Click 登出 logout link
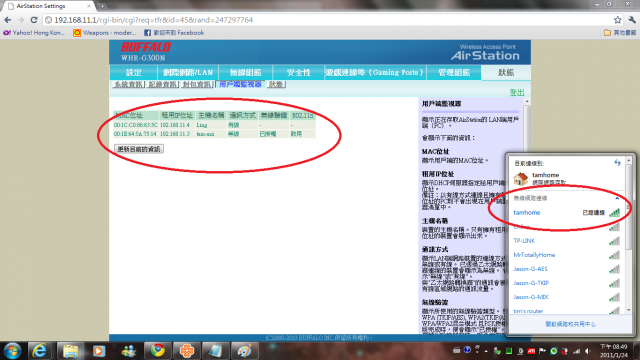The image size is (640, 360). (517, 93)
